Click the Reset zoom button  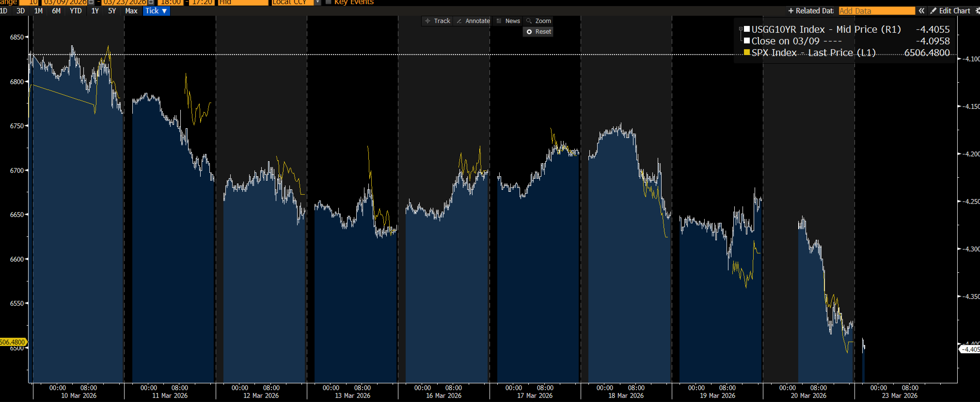(538, 32)
